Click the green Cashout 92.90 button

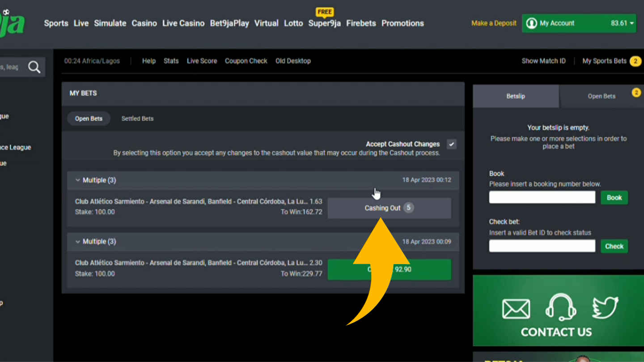click(389, 269)
